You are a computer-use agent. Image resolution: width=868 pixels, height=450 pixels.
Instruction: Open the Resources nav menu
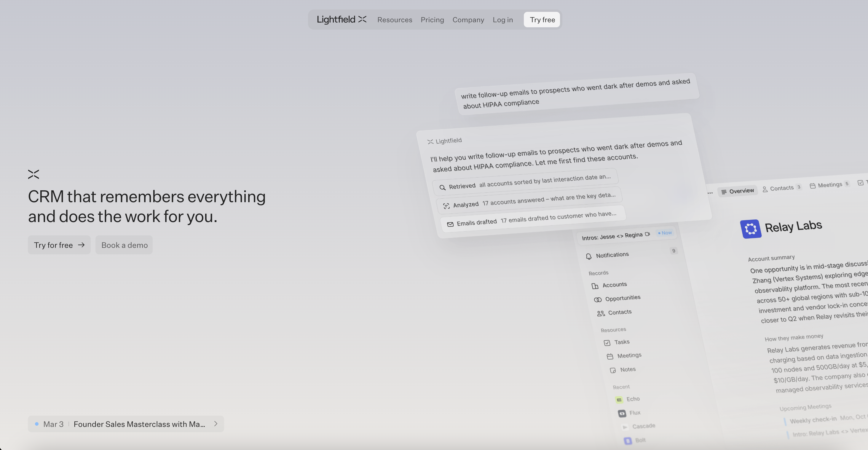click(395, 20)
